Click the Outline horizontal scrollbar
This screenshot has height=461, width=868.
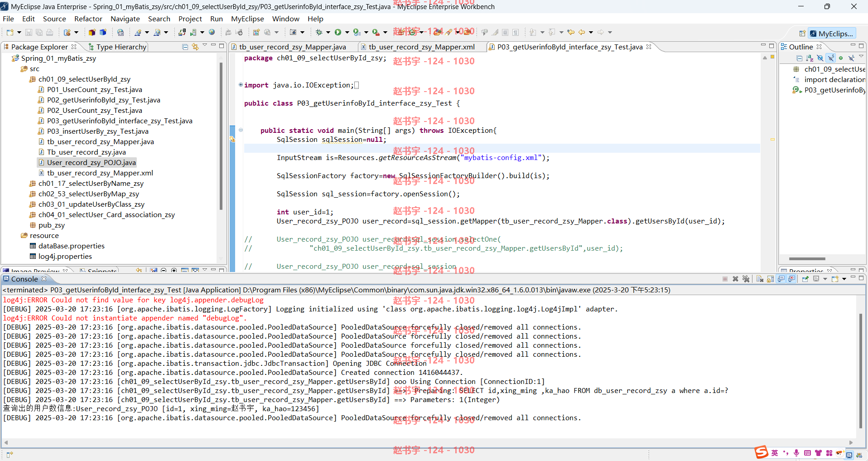pos(807,259)
